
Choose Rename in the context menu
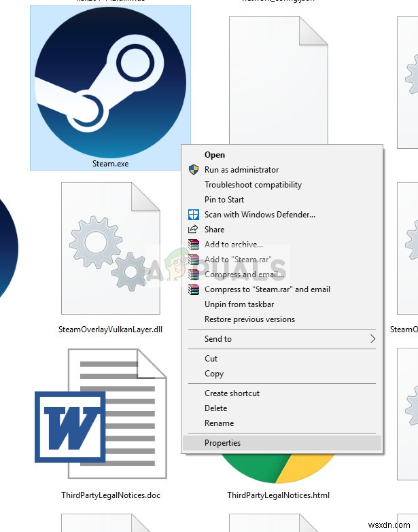282,423
